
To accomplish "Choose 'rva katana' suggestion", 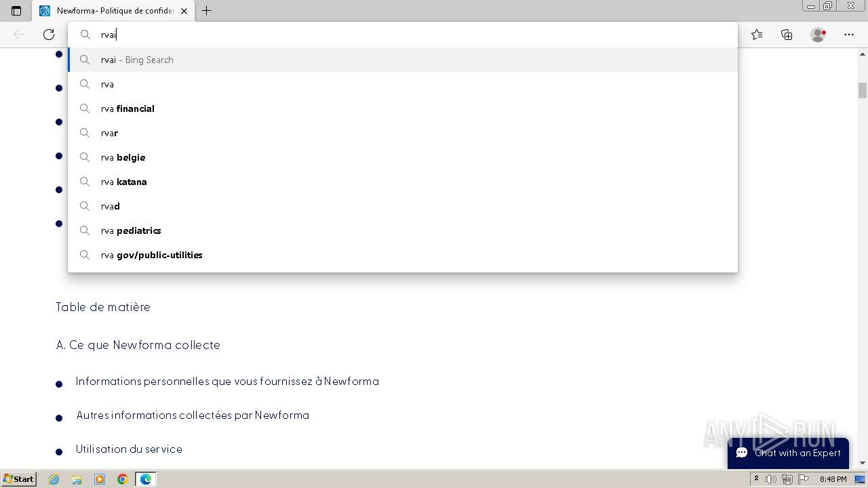I will pyautogui.click(x=403, y=182).
